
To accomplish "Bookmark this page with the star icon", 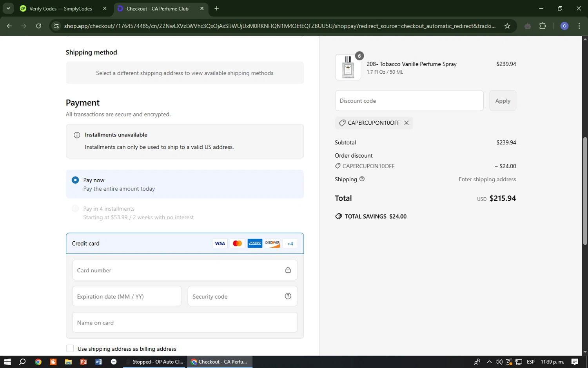I will 507,26.
